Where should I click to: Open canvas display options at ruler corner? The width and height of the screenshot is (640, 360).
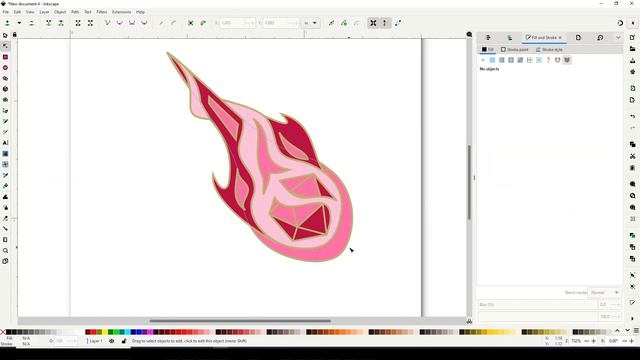tap(469, 35)
